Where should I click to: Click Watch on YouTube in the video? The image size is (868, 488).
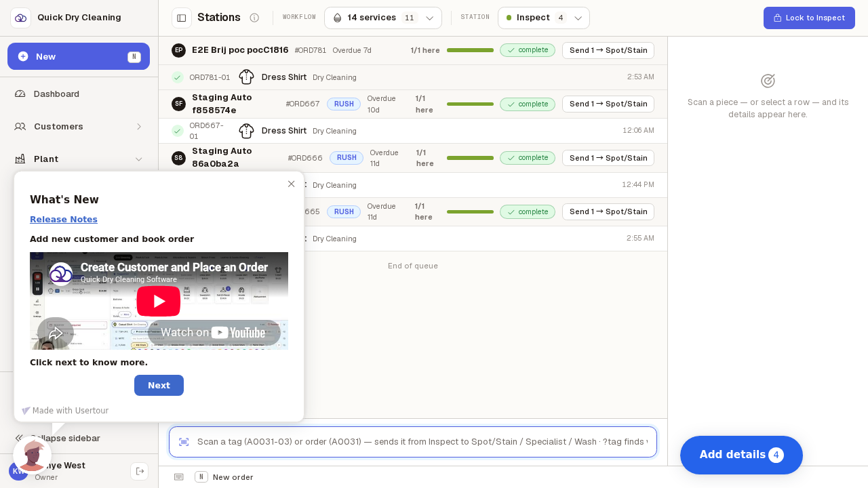click(213, 333)
